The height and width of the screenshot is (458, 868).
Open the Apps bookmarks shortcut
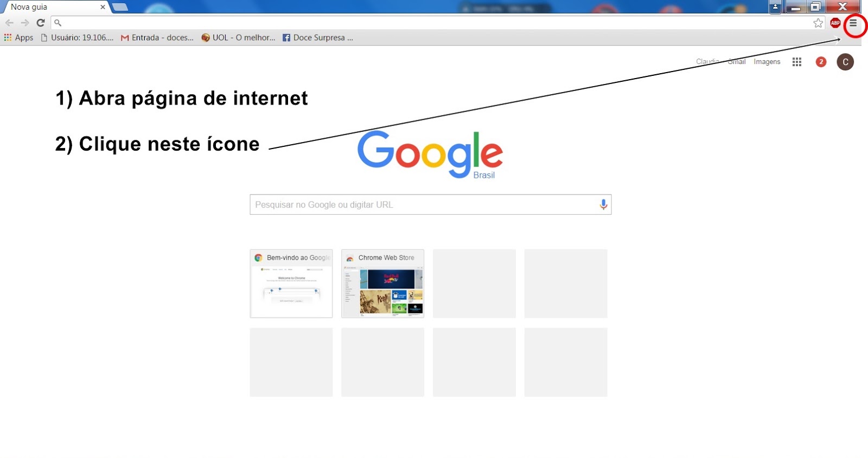19,37
